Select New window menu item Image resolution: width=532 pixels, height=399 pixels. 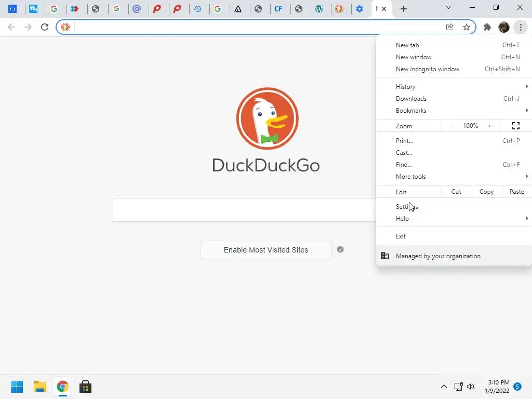coord(454,57)
